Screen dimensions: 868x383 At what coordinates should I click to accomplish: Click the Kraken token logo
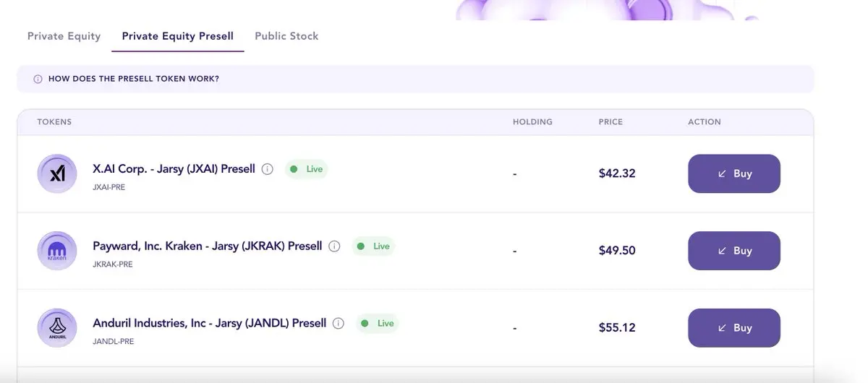[56, 251]
